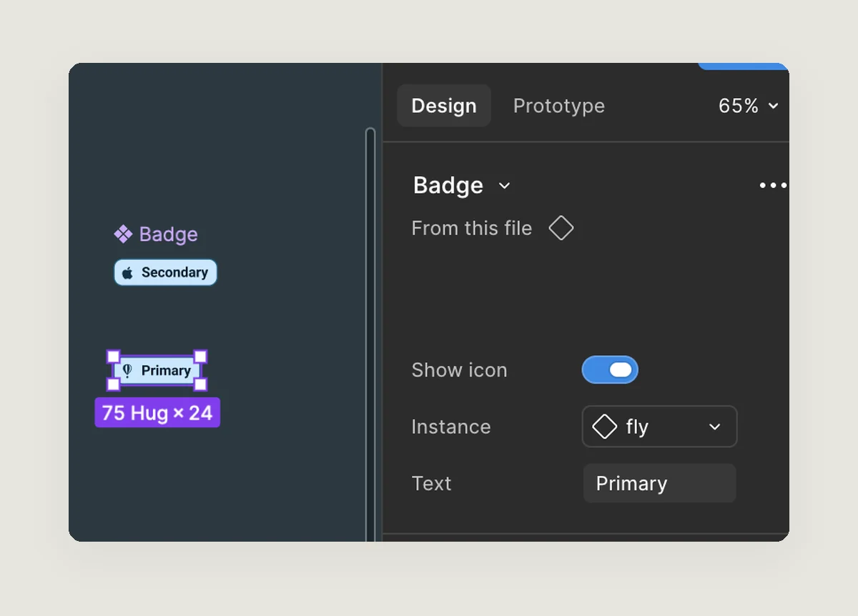Select the Secondary badge on canvas

coord(165,272)
